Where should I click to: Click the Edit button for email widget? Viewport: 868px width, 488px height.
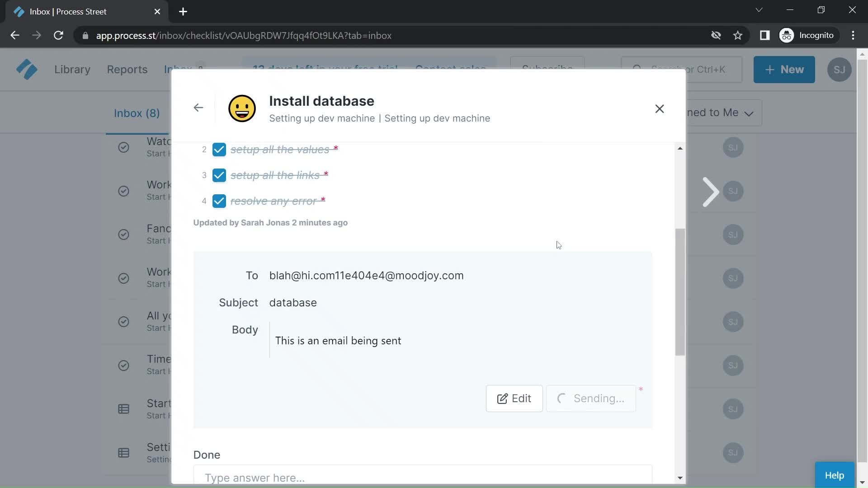514,398
